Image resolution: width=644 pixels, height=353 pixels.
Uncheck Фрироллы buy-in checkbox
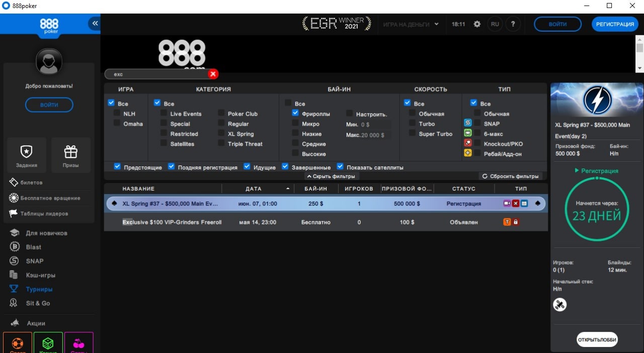coord(295,113)
